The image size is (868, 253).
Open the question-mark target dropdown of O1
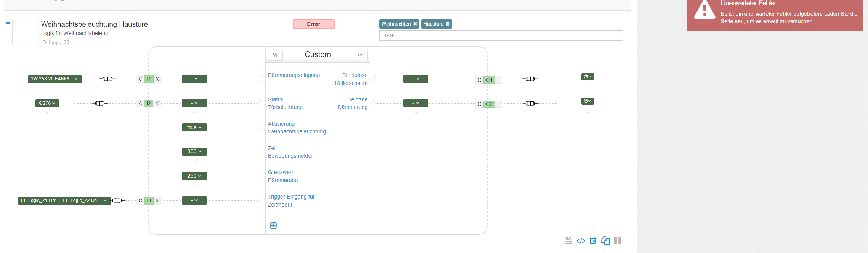[x=587, y=77]
